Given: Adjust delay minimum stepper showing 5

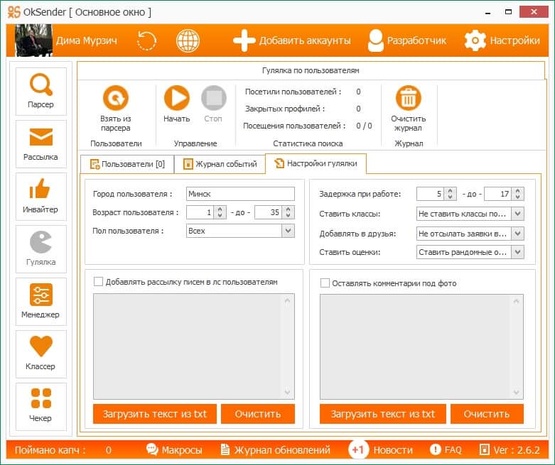Looking at the screenshot, I should point(450,194).
